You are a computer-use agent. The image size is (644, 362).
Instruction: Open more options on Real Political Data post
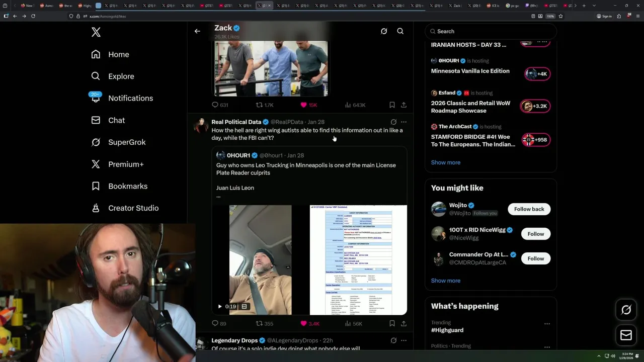(404, 122)
